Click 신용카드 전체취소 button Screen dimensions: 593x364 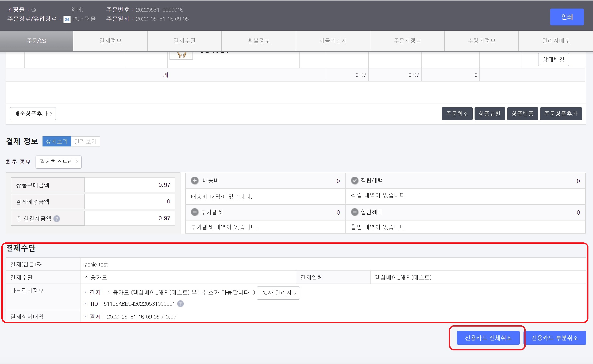[488, 338]
